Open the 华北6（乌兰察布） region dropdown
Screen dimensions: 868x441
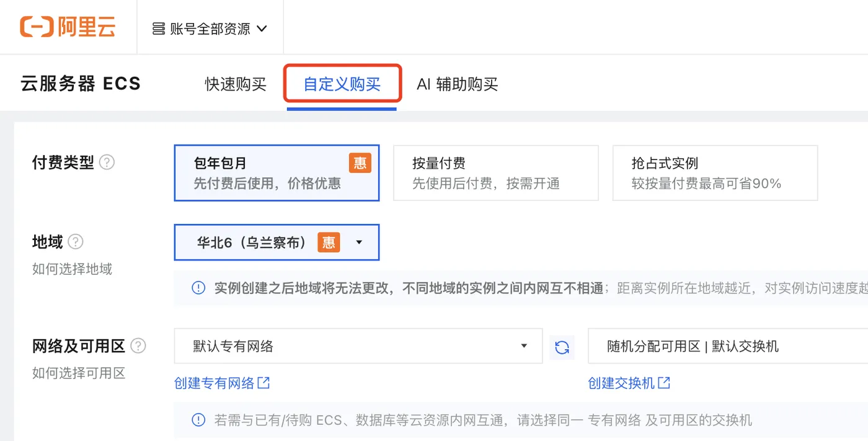coord(277,243)
